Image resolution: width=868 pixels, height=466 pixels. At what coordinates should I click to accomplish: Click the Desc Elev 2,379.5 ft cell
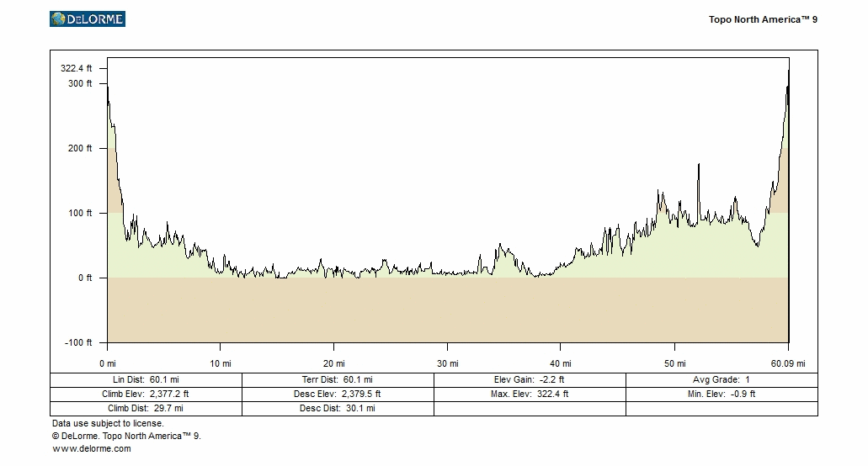(x=338, y=394)
